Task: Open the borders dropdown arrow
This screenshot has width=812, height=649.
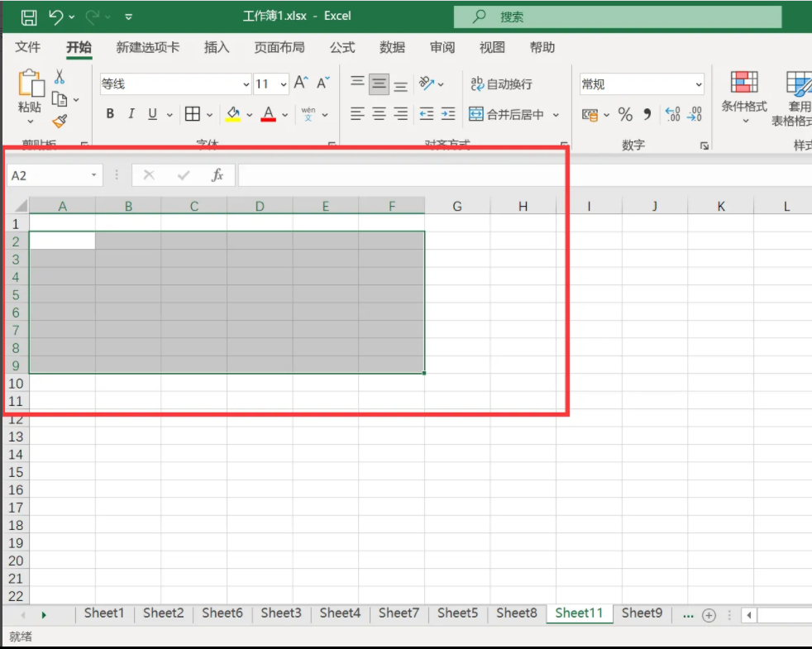Action: pos(209,115)
